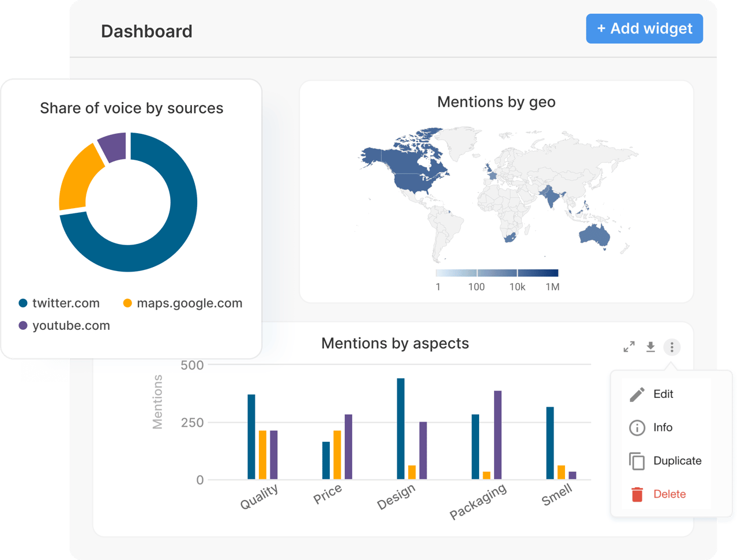
Task: Click the geo map color scale bar
Action: pos(497,273)
